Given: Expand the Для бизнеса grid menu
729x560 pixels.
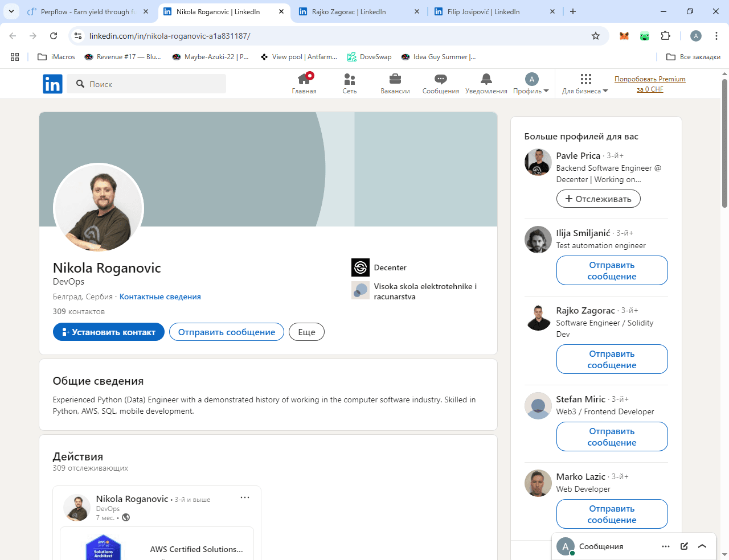Looking at the screenshot, I should pos(585,84).
